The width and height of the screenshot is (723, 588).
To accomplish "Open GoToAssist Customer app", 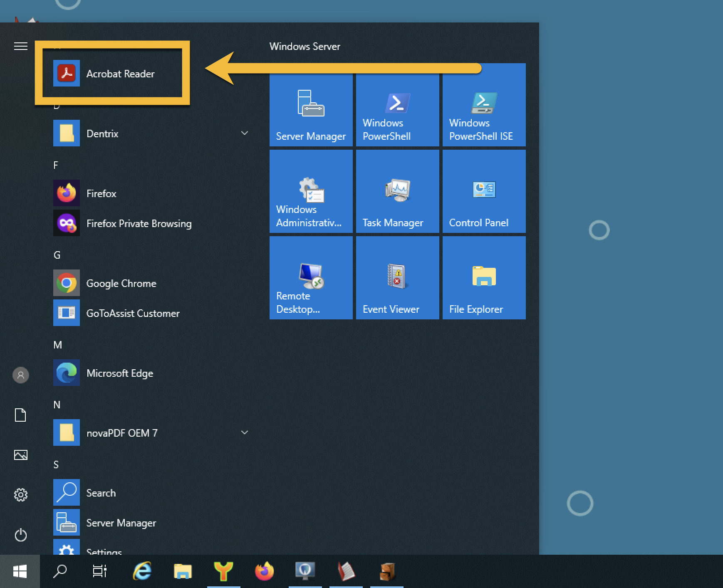I will 132,313.
